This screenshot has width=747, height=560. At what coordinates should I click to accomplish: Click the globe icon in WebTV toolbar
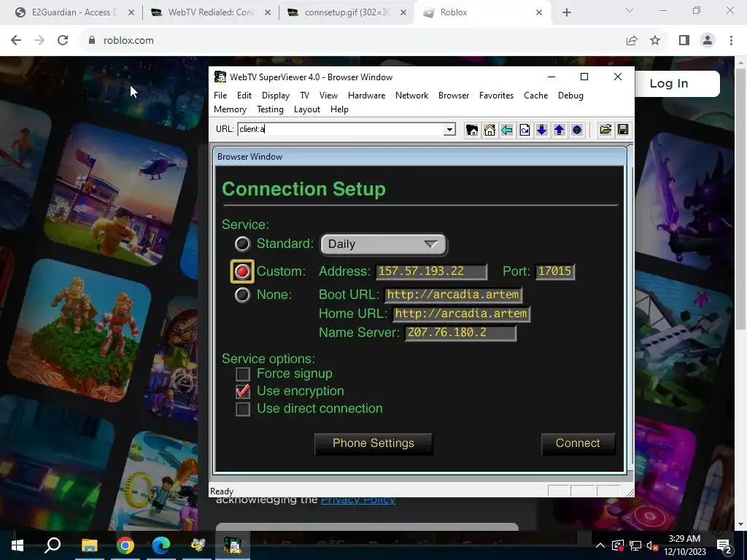[x=577, y=130]
